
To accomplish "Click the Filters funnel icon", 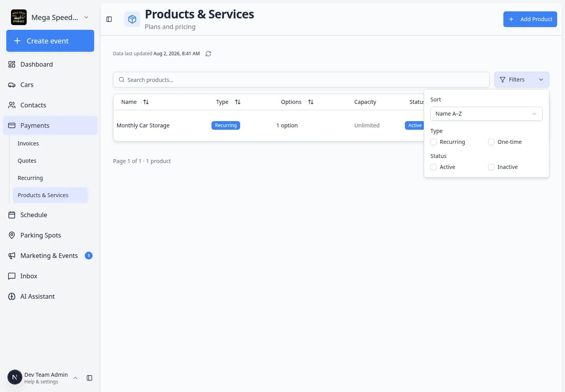I will (503, 80).
